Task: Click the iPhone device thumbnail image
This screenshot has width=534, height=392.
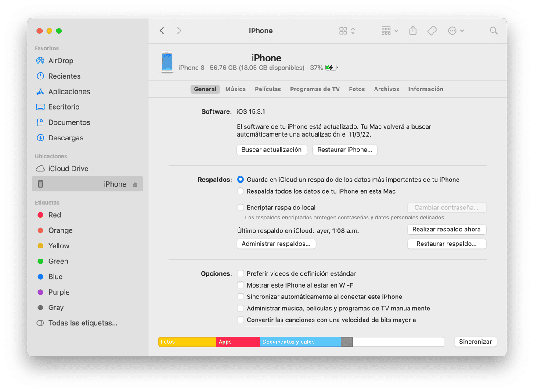Action: [x=167, y=62]
